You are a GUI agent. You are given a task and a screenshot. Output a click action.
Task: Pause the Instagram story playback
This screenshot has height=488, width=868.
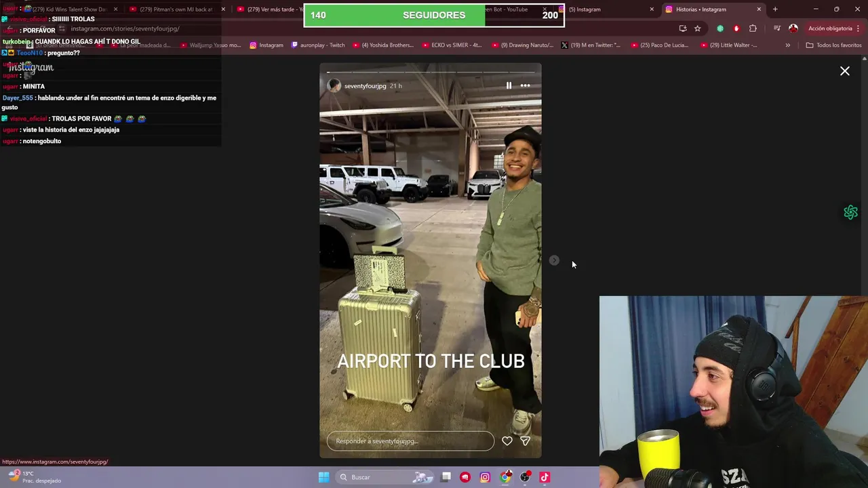click(x=509, y=85)
